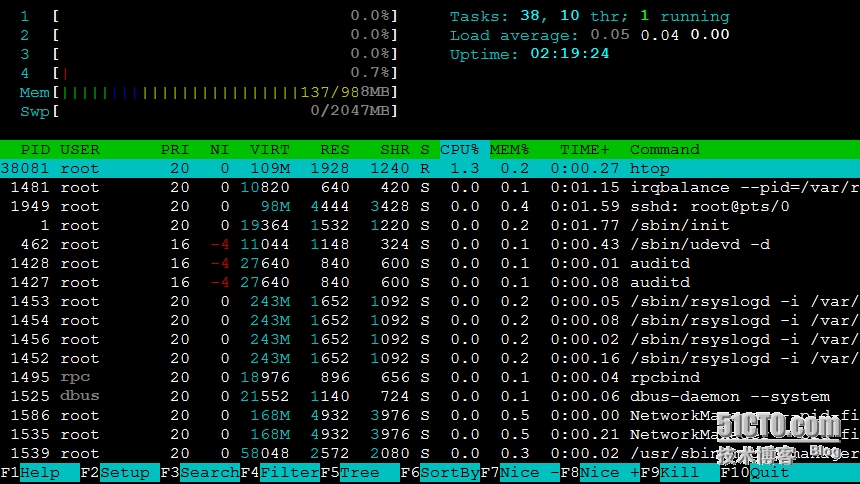
Task: Select NetworkManager row with PID 1586
Action: tap(430, 415)
